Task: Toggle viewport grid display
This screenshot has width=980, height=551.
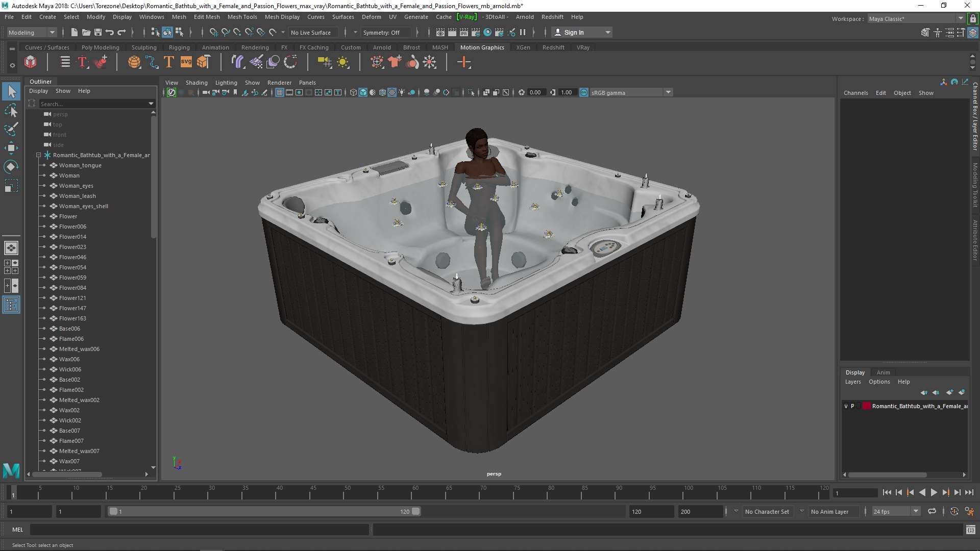Action: [x=280, y=92]
